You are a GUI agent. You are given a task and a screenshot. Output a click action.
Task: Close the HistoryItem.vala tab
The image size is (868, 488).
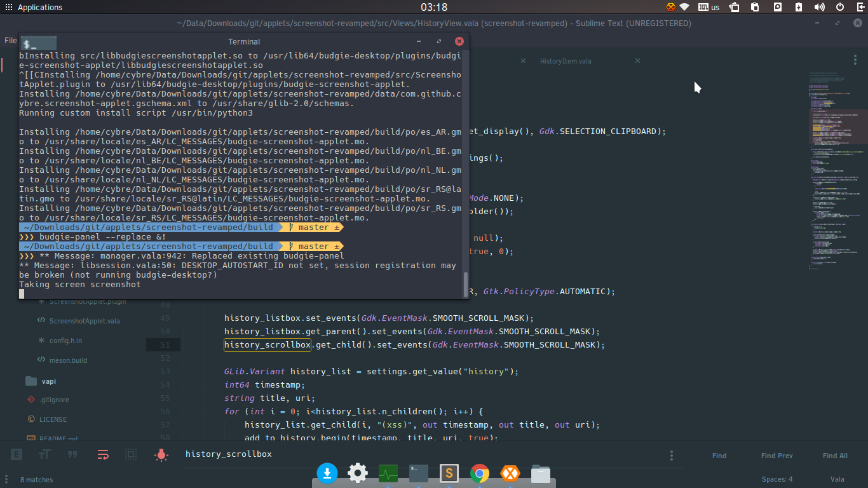point(638,61)
